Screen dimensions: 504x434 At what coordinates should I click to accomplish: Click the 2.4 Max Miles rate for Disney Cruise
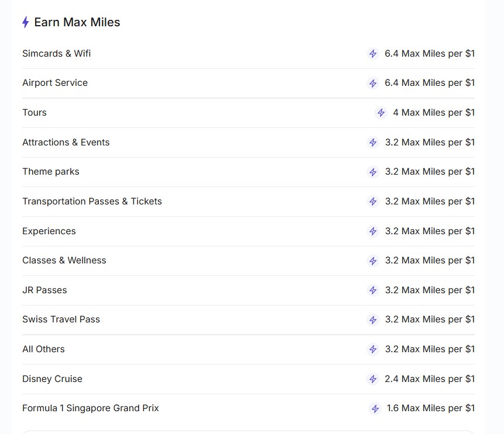[x=429, y=379]
